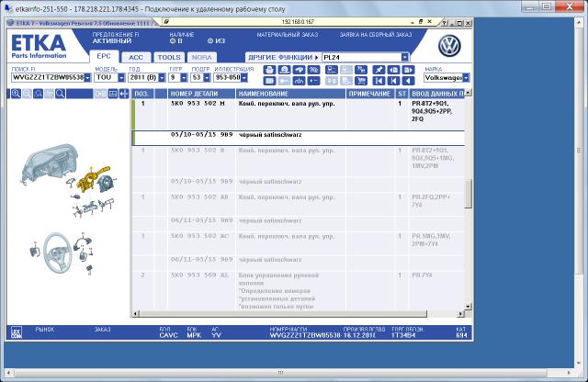Open the ПОИСК FI VIN dropdown

pyautogui.click(x=87, y=78)
